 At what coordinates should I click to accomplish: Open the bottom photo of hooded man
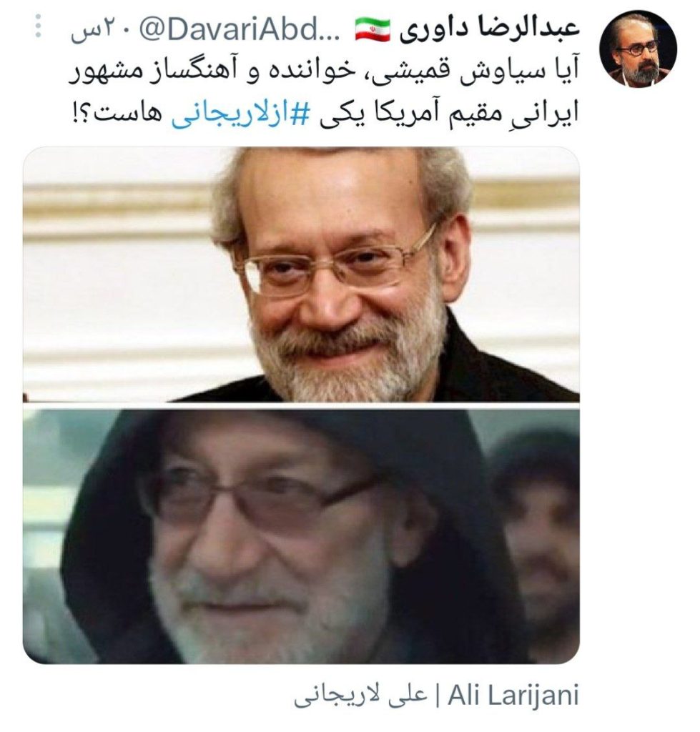301,536
